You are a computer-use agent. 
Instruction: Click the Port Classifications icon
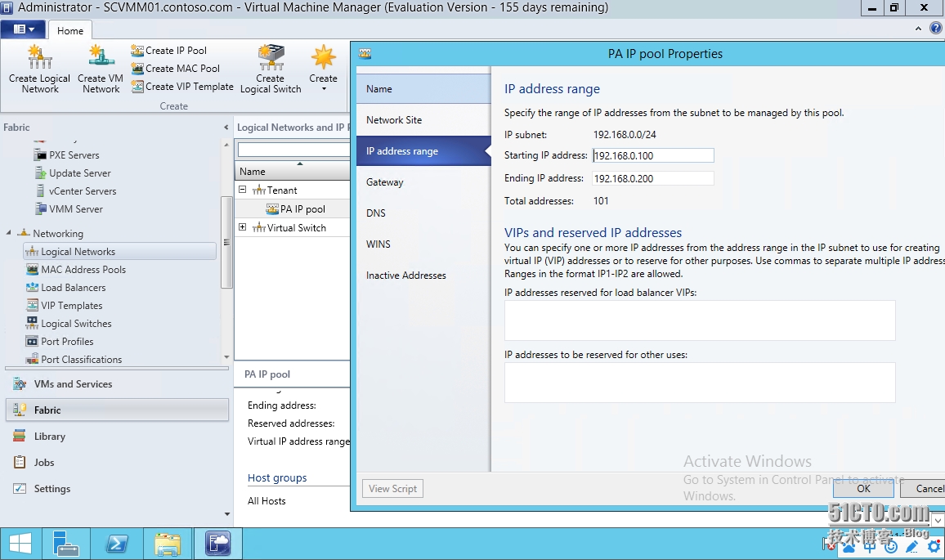(x=32, y=359)
